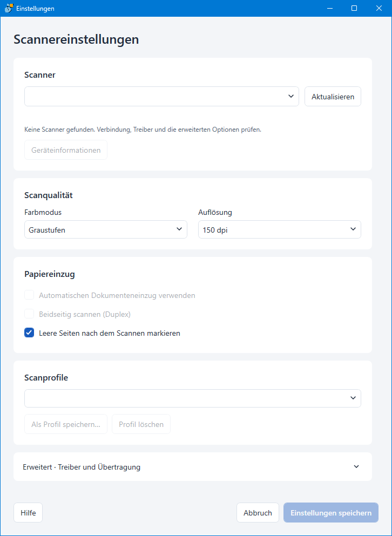Toggle Beidseitig scannen (Duplex) checkbox

click(29, 314)
